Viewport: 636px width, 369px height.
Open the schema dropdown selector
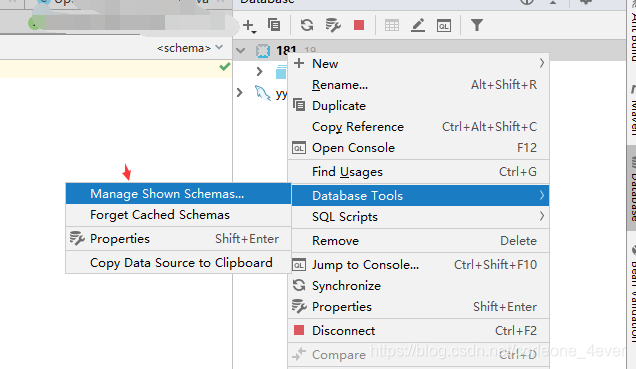[190, 48]
